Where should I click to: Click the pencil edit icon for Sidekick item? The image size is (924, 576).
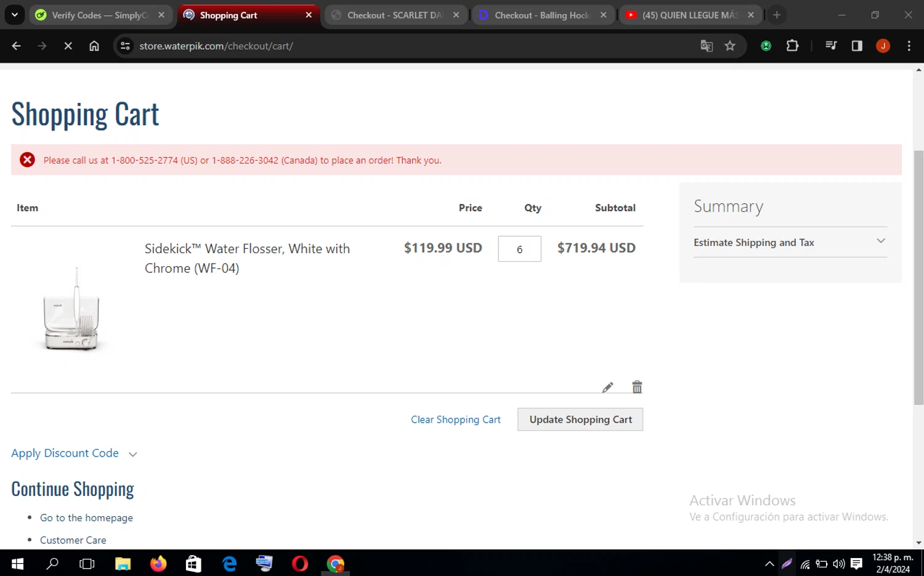click(x=607, y=387)
